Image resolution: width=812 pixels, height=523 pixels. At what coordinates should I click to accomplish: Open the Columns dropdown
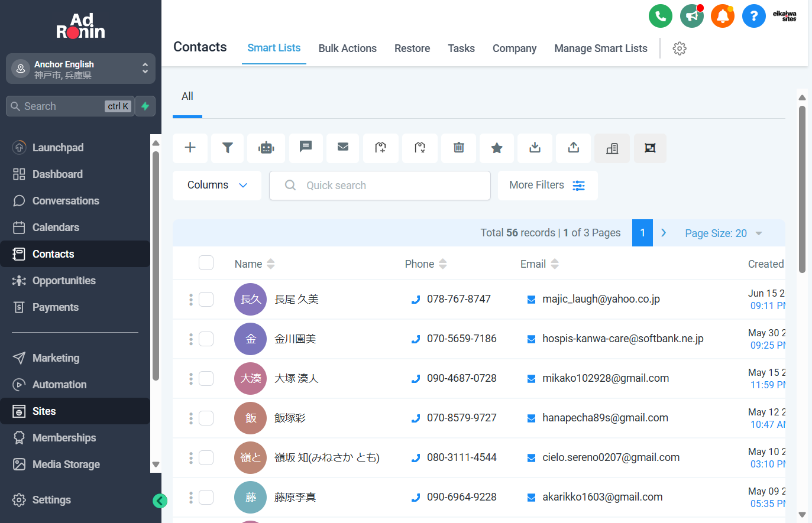point(217,186)
